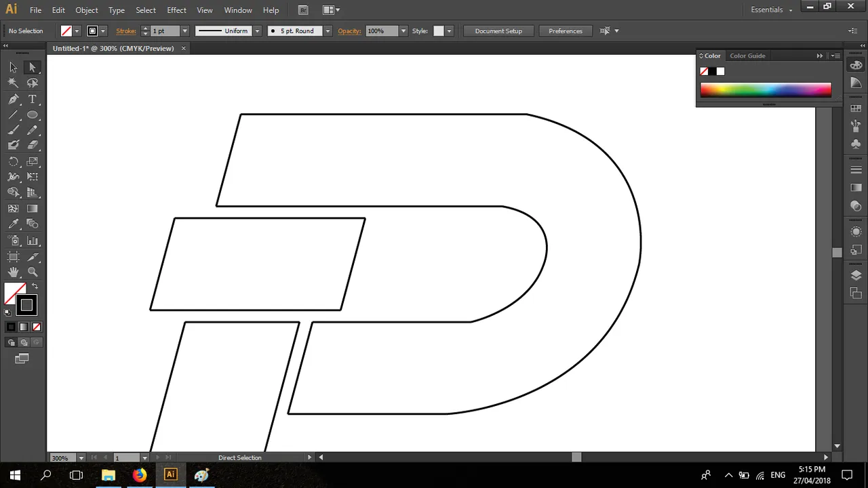Set paint mode to Color

point(11,327)
